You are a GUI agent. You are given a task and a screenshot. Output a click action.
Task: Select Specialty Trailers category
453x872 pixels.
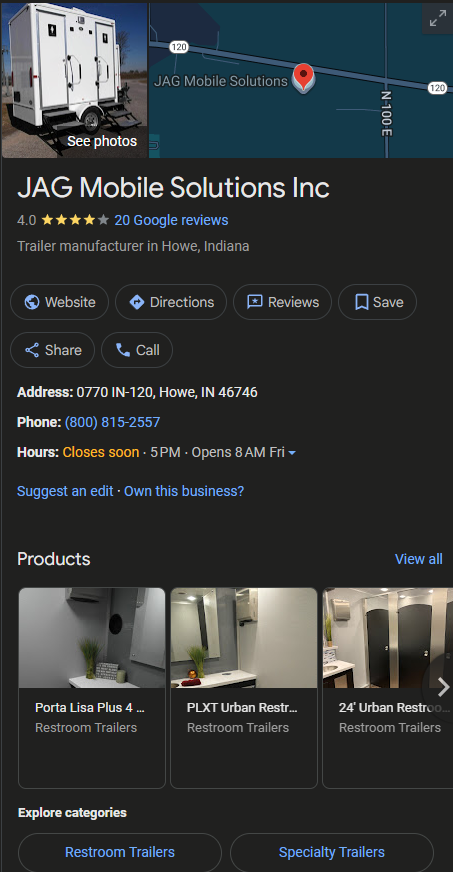click(x=332, y=852)
